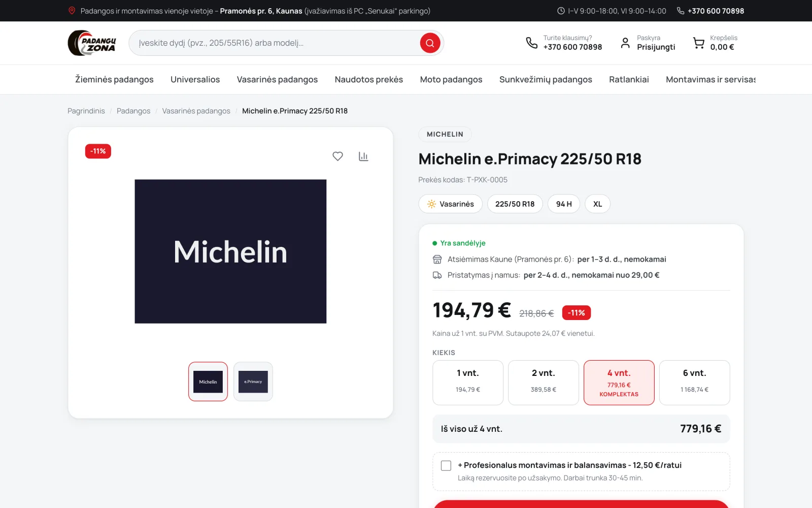Image resolution: width=812 pixels, height=508 pixels.
Task: Click the Prisijungti login link
Action: click(x=656, y=47)
